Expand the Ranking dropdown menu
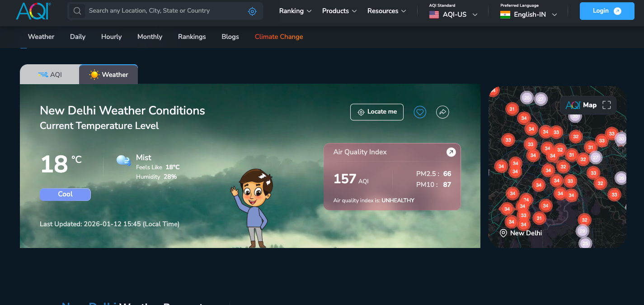This screenshot has height=305, width=644. [295, 11]
